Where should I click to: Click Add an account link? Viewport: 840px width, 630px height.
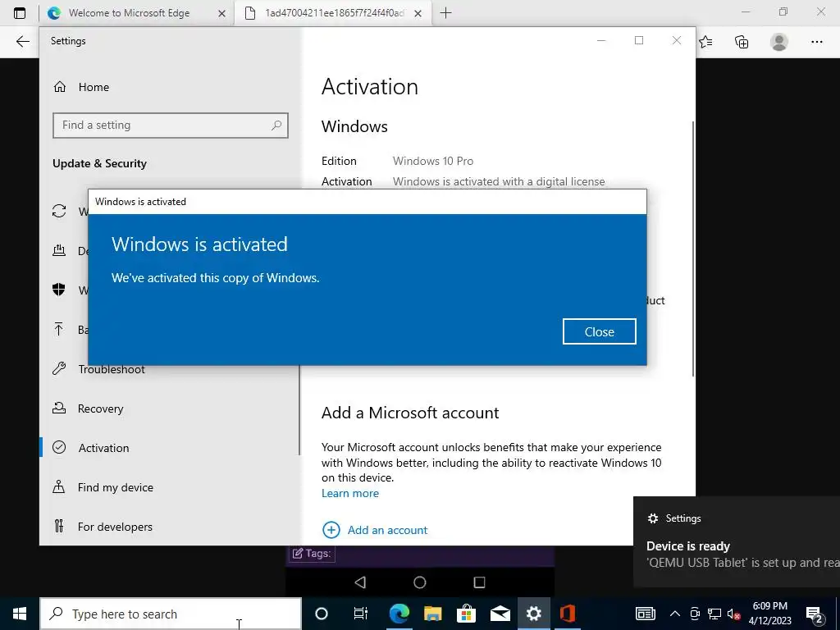[387, 530]
